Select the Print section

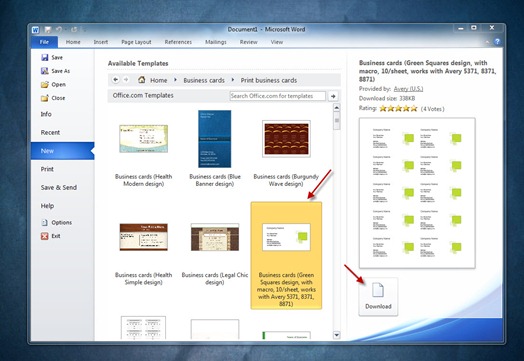pyautogui.click(x=47, y=169)
